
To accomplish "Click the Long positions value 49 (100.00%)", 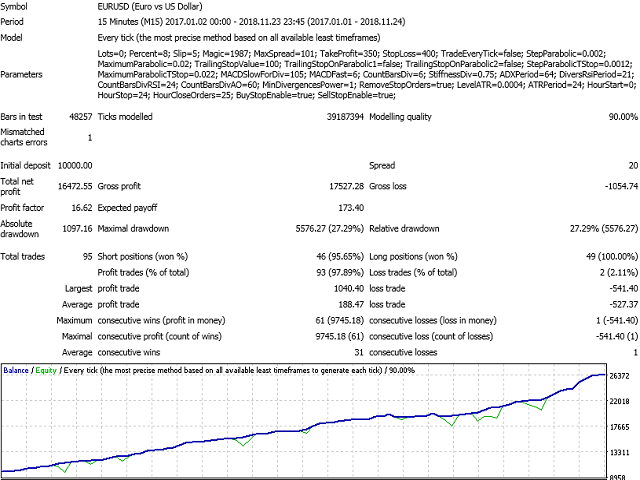I will [x=612, y=257].
